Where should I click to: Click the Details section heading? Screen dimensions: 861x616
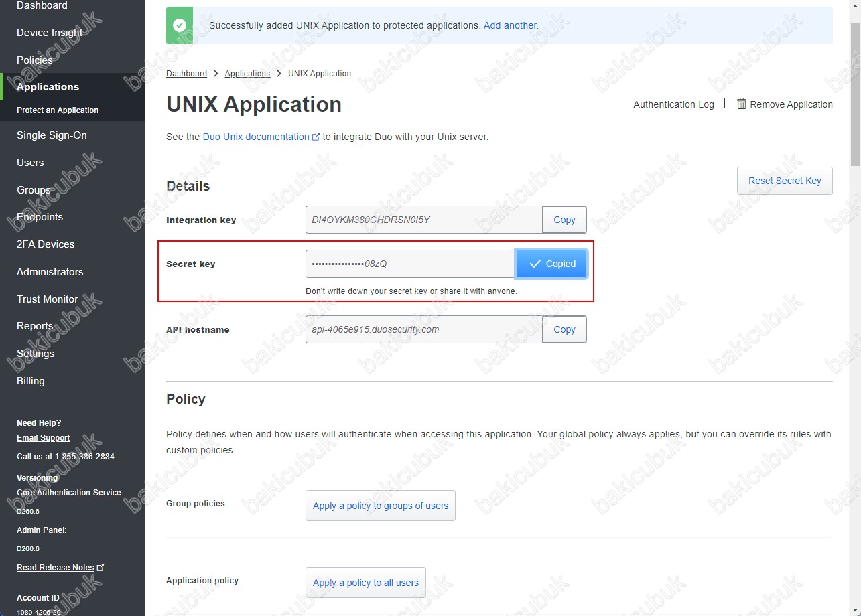click(x=188, y=186)
